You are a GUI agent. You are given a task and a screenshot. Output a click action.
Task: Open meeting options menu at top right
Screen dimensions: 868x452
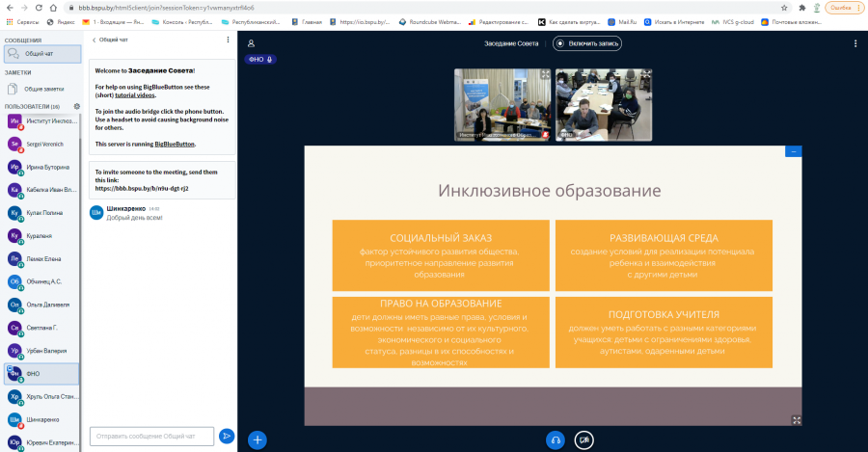pos(855,43)
